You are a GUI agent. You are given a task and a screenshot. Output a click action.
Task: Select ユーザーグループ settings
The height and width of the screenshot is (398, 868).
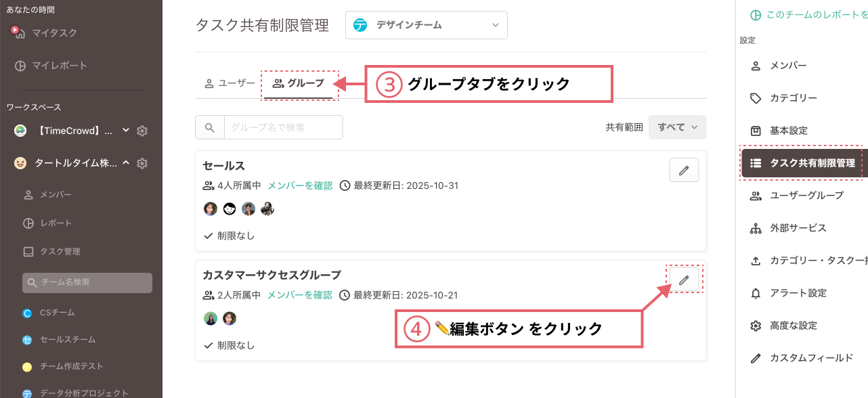pos(806,196)
